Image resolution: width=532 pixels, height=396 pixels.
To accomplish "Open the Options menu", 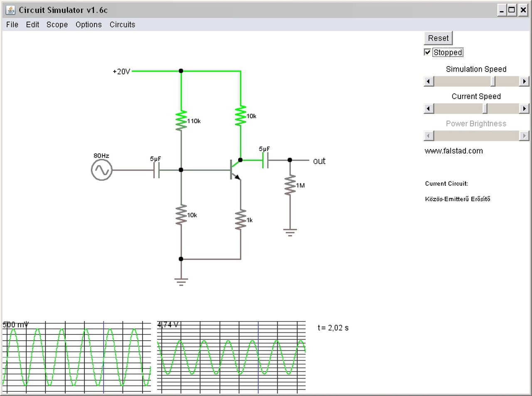I will pos(89,25).
